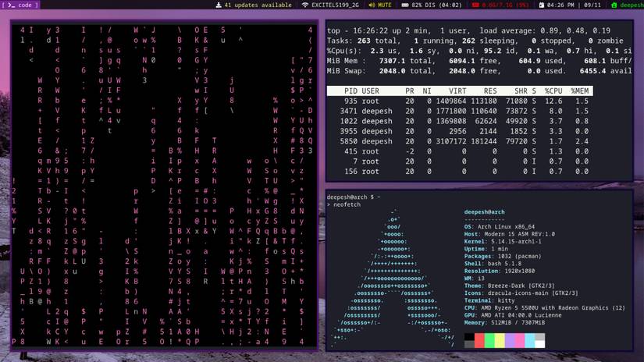Open the '41 updates available' module
644x362 pixels.
tap(258, 5)
